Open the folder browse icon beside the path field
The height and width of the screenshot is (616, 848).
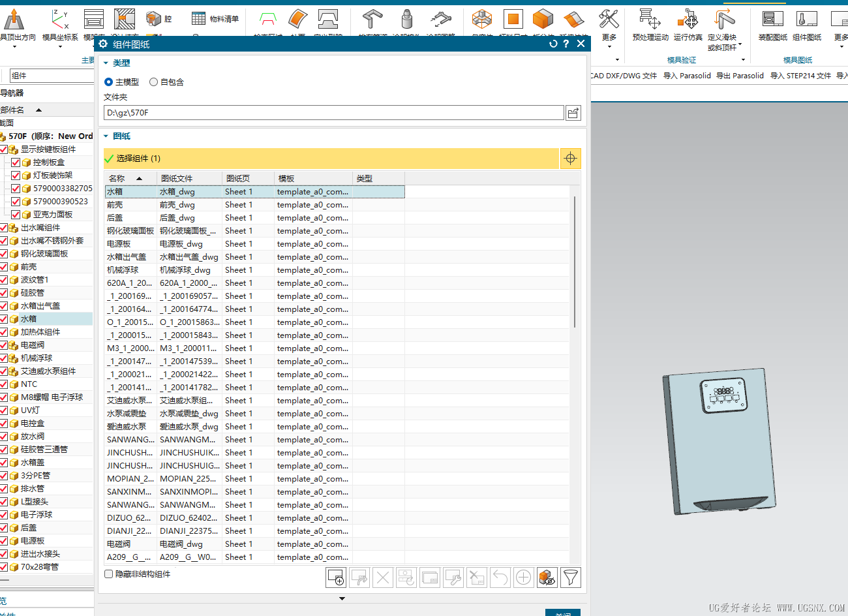[573, 112]
